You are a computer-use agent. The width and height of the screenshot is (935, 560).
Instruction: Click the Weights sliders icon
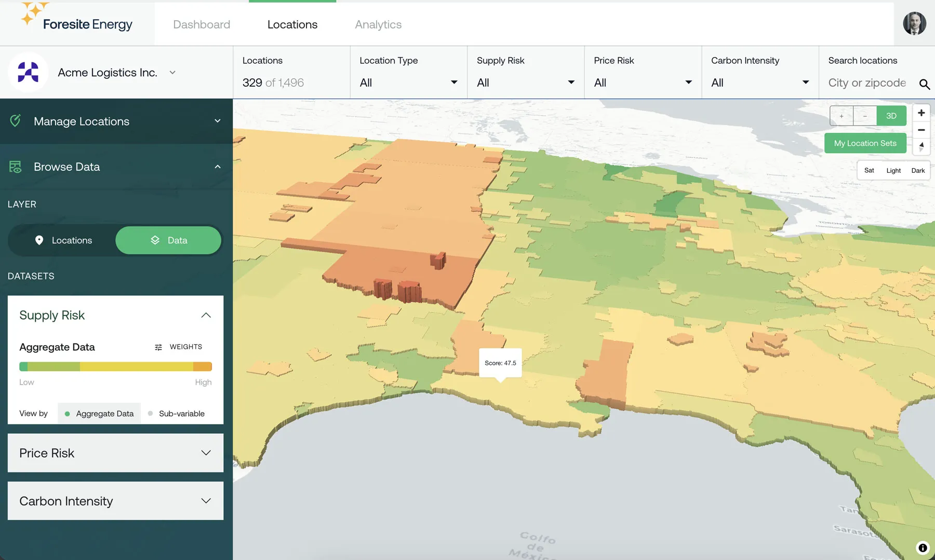tap(158, 347)
